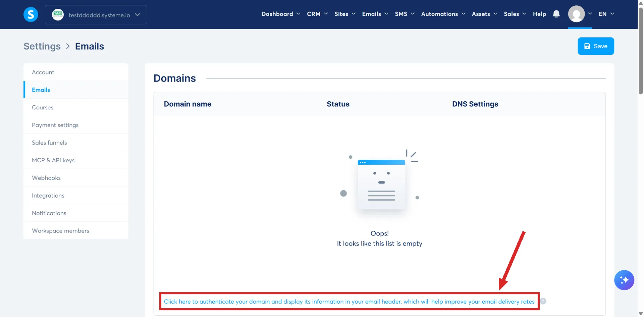Open Notifications settings
This screenshot has width=644, height=317.
pyautogui.click(x=76, y=213)
